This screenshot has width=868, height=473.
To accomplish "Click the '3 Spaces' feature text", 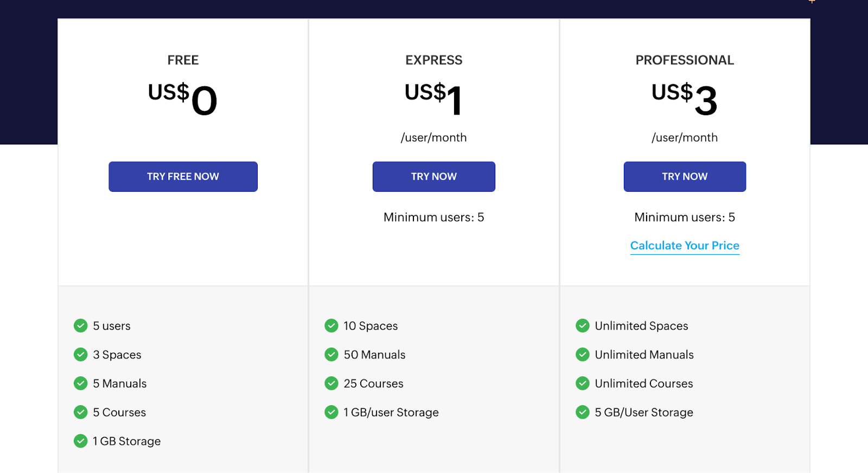I will point(117,355).
